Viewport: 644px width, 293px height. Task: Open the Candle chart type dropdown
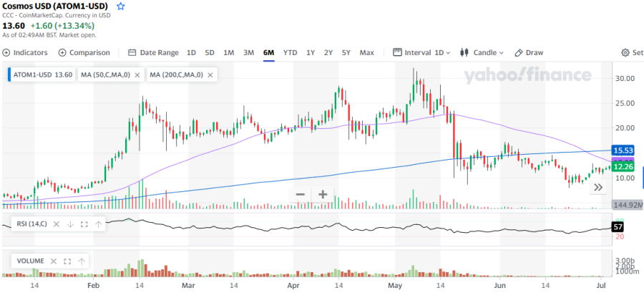coord(482,52)
